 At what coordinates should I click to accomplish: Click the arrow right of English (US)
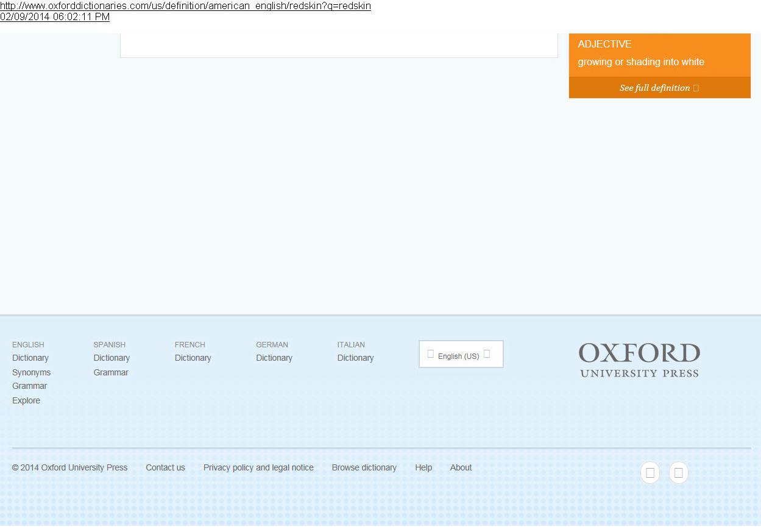pos(487,354)
